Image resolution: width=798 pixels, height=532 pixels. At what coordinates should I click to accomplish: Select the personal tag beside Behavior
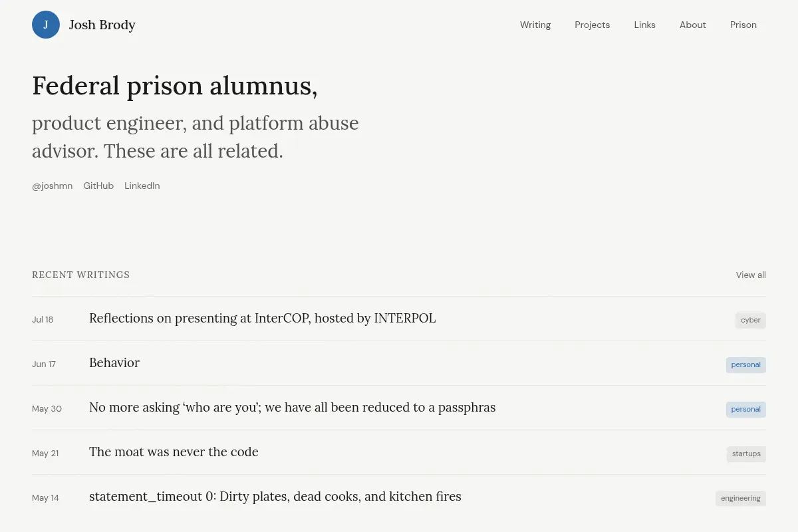coord(745,365)
